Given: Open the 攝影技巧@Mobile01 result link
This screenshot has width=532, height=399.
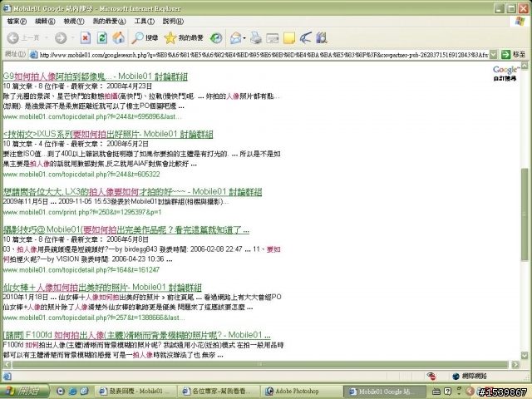Looking at the screenshot, I should [126, 230].
